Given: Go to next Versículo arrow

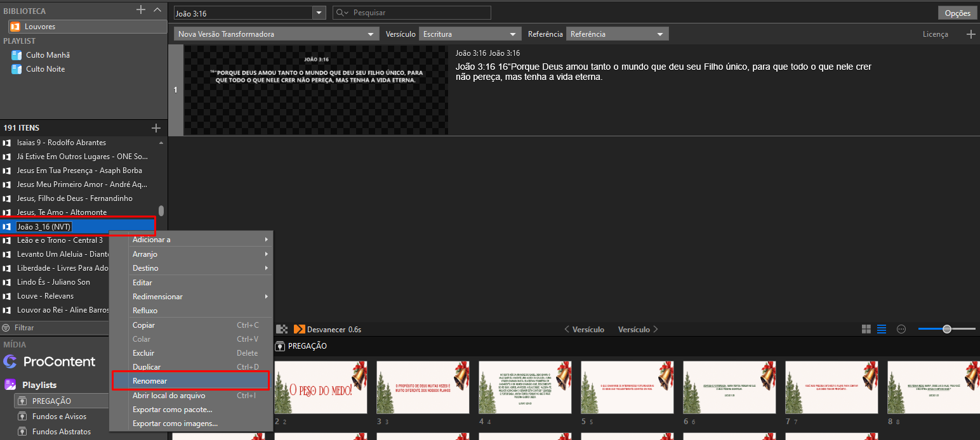Looking at the screenshot, I should point(639,329).
